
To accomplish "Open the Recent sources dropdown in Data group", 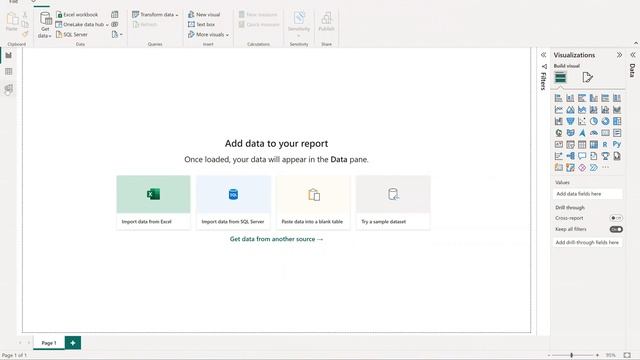I will (117, 35).
